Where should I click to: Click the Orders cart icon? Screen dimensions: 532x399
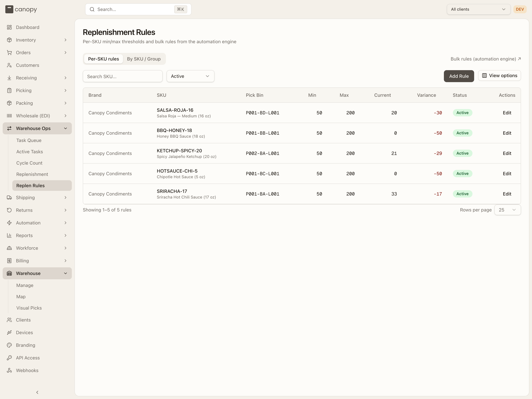click(9, 52)
